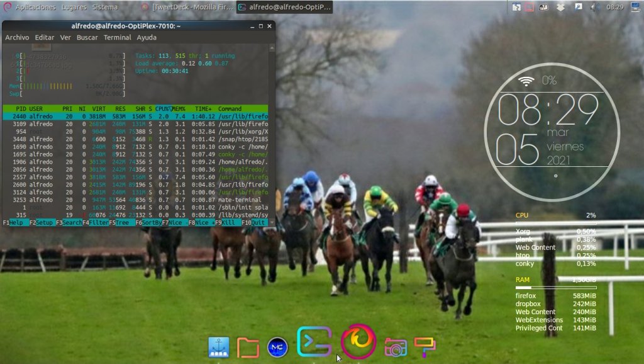The height and width of the screenshot is (364, 644).
Task: Open the Archivo menu in terminal
Action: point(17,38)
